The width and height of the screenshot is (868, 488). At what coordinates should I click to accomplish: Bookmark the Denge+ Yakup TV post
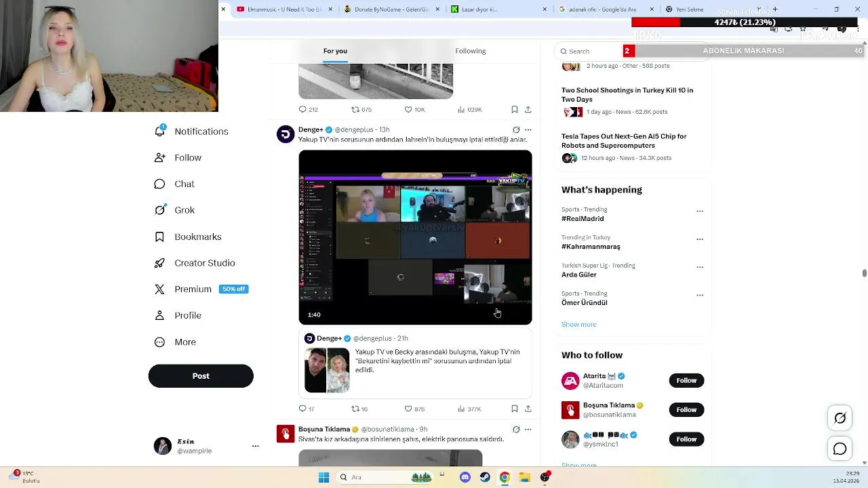515,409
